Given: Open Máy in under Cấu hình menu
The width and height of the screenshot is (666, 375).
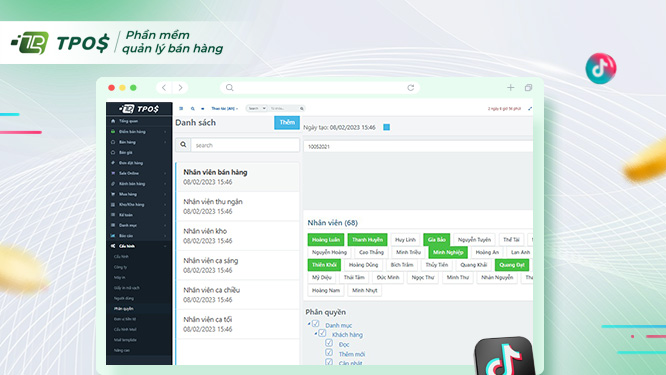Looking at the screenshot, I should 119,277.
